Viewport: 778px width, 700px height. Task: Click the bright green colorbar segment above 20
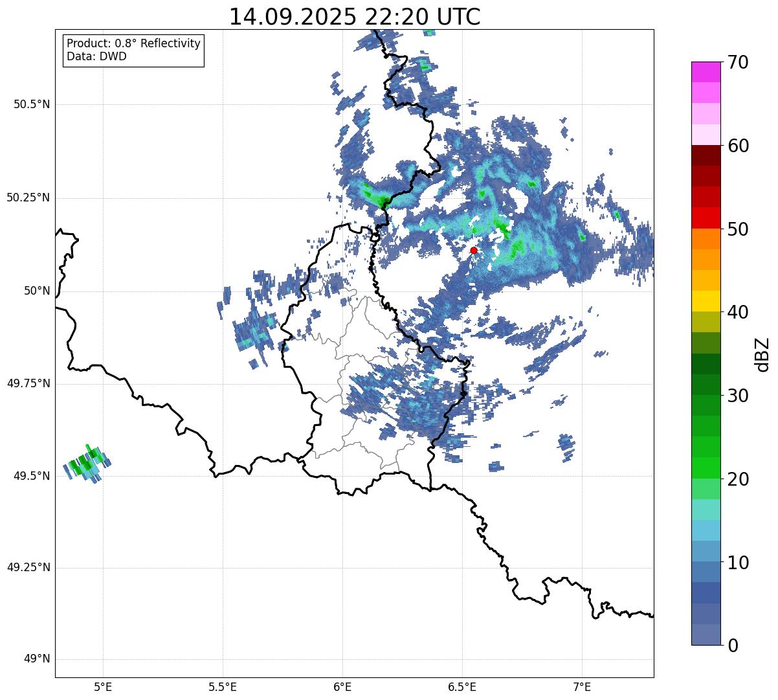tap(706, 468)
